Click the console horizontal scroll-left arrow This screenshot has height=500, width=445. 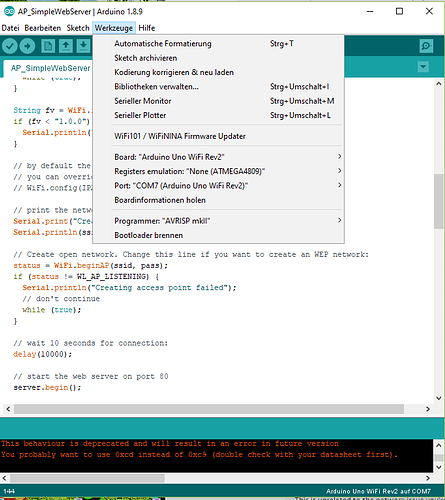click(4, 478)
